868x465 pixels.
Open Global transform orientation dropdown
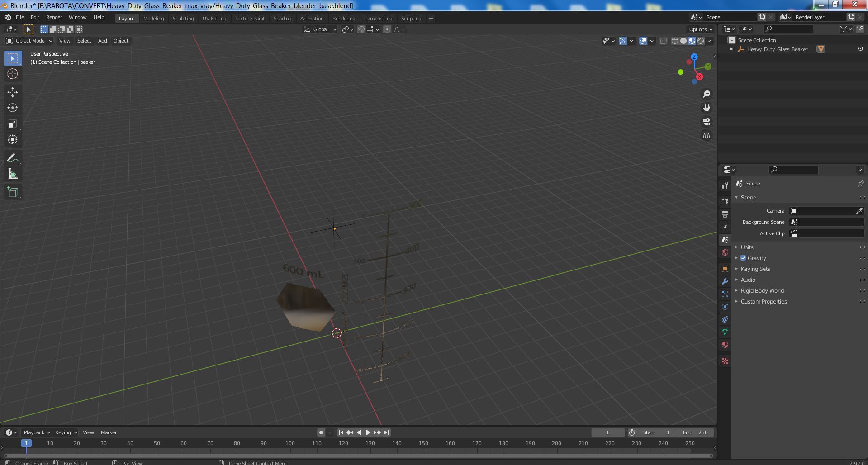[320, 29]
